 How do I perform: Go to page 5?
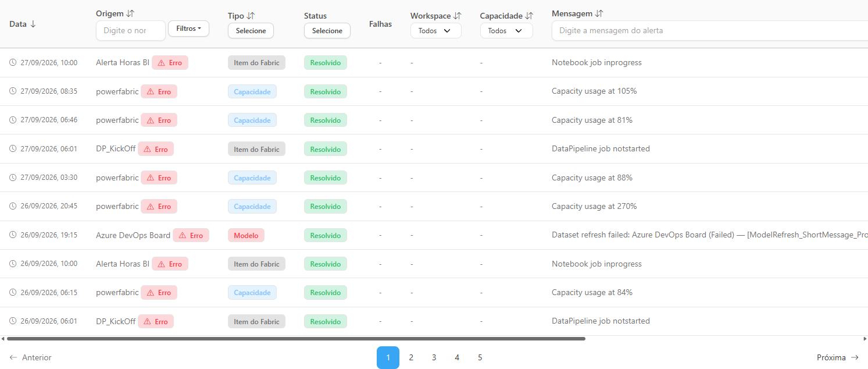coord(480,357)
